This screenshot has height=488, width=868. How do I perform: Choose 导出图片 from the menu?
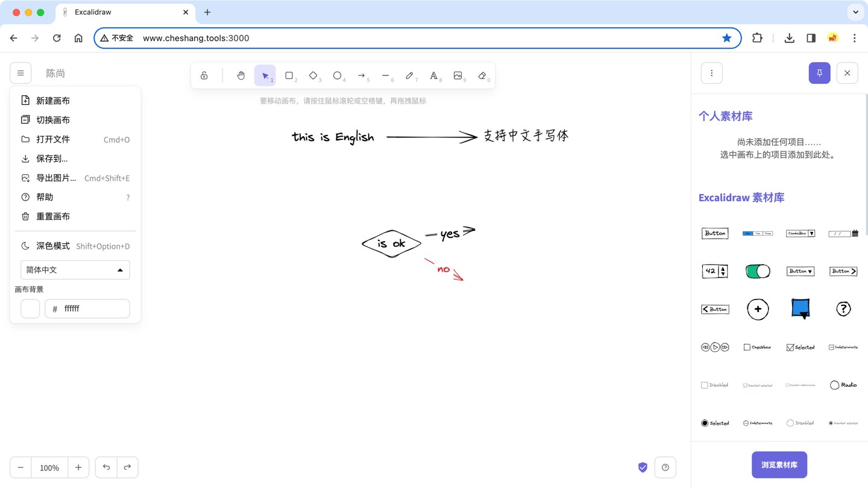56,178
